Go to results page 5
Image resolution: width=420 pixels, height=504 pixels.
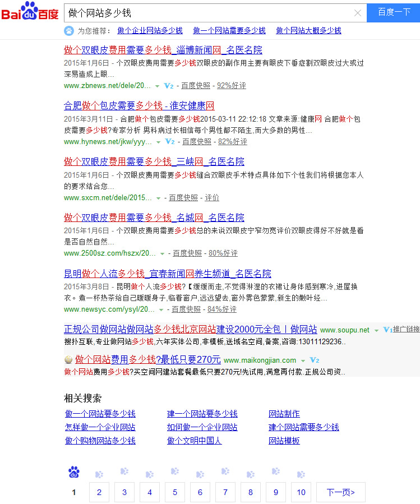(x=175, y=492)
